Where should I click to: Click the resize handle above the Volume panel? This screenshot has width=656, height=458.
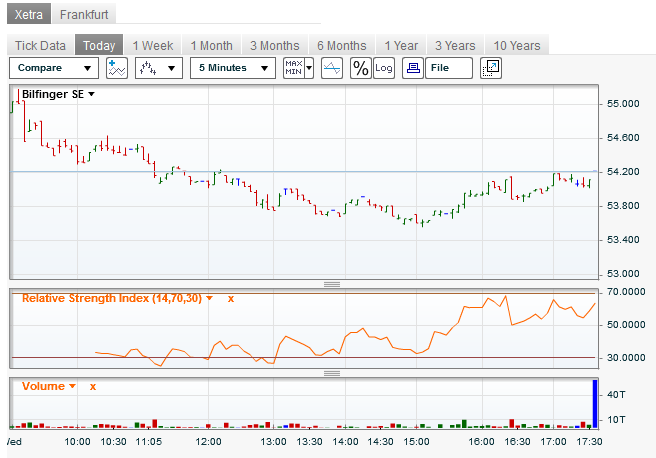click(x=332, y=373)
